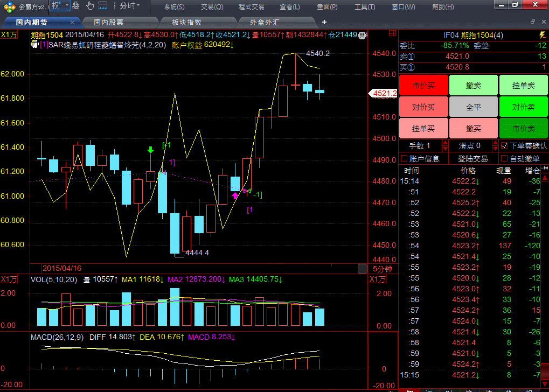The height and width of the screenshot is (392, 549).
Task: Click the 市价买 button
Action: pos(423,85)
